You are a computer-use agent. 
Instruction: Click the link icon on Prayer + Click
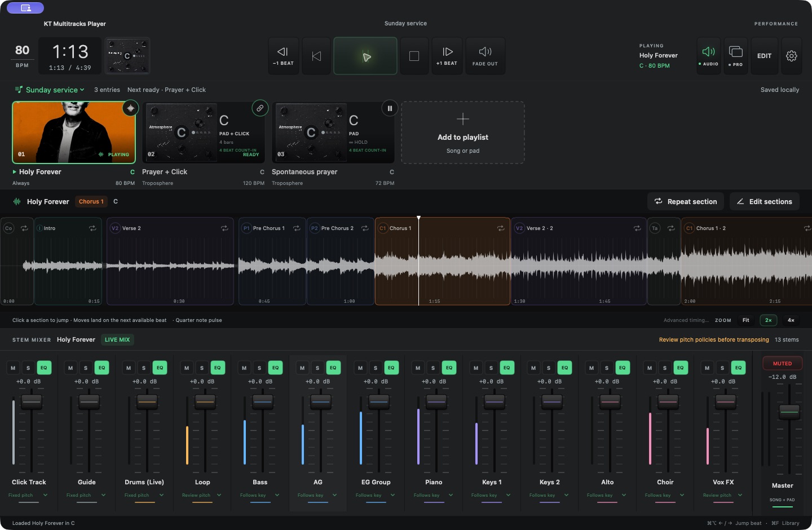pyautogui.click(x=260, y=108)
